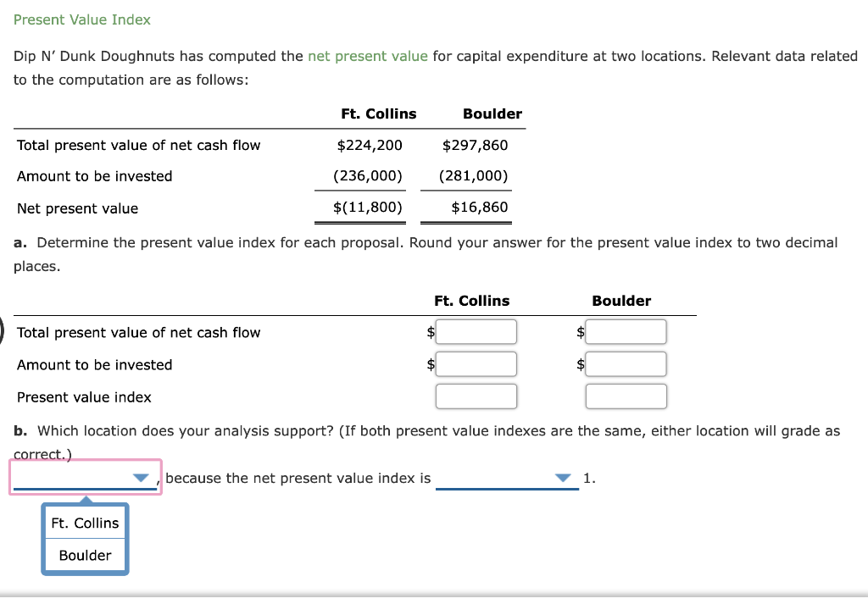Click Boulder amount to be invested field
Screen dimensions: 868x604
626,363
